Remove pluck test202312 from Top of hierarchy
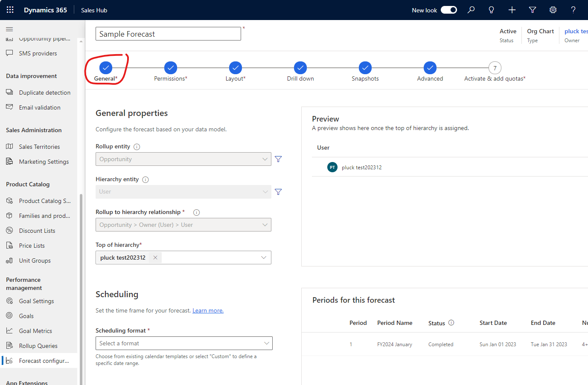The width and height of the screenshot is (588, 385). [x=155, y=258]
